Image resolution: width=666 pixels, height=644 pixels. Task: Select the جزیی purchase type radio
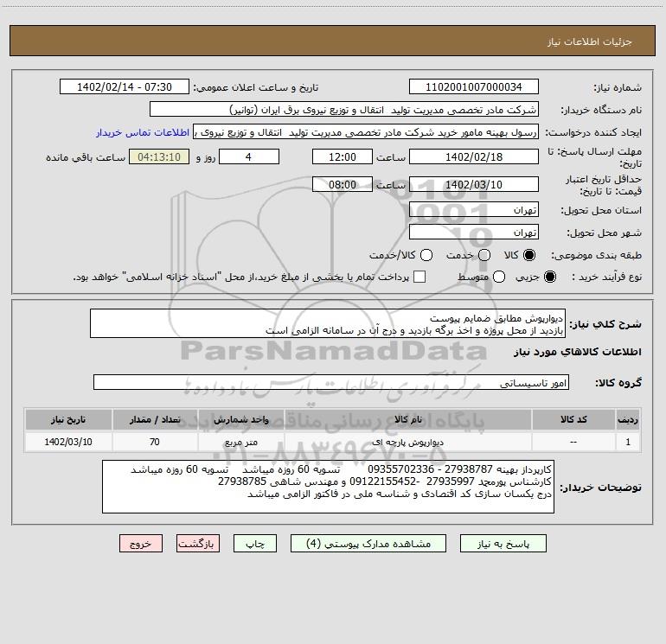[550, 277]
